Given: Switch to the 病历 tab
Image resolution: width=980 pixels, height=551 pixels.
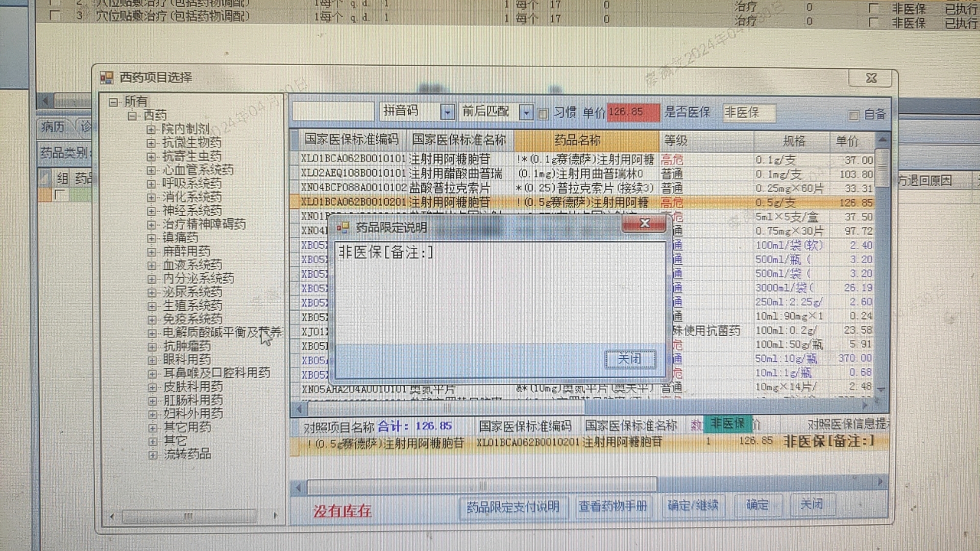Looking at the screenshot, I should (53, 127).
